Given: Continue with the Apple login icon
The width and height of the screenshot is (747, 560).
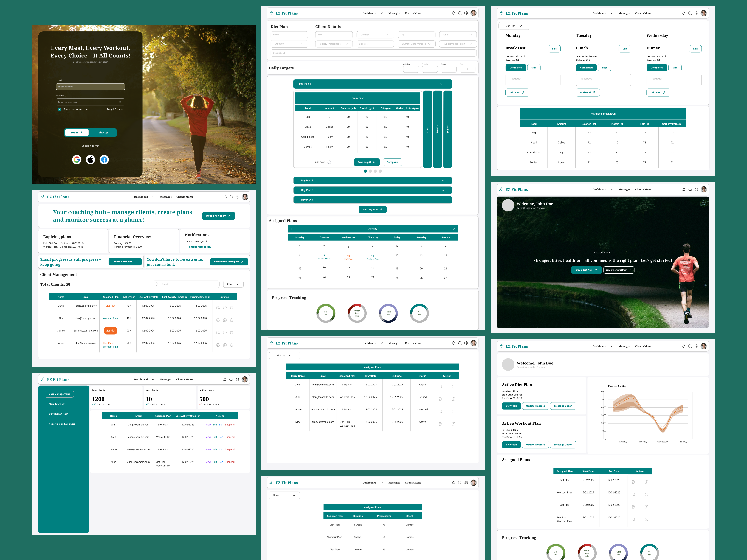Looking at the screenshot, I should click(90, 160).
